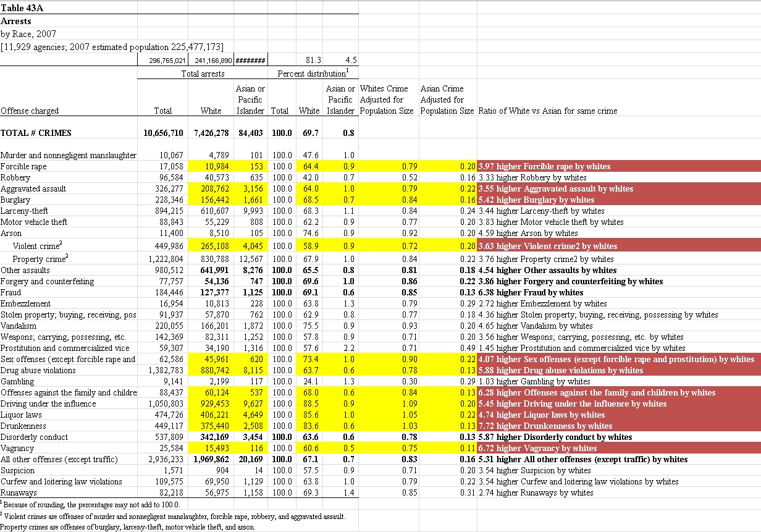The height and width of the screenshot is (532, 761).
Task: Select the 'Fraud' row label
Action: coord(11,292)
